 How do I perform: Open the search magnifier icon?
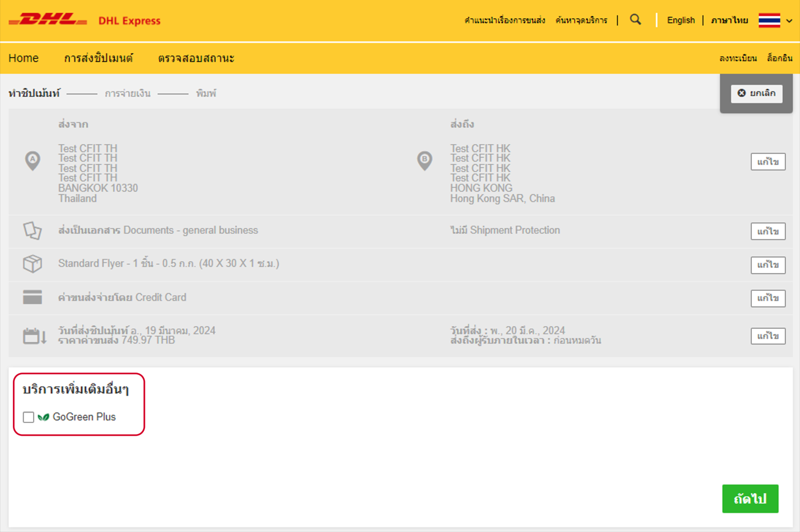click(x=635, y=20)
